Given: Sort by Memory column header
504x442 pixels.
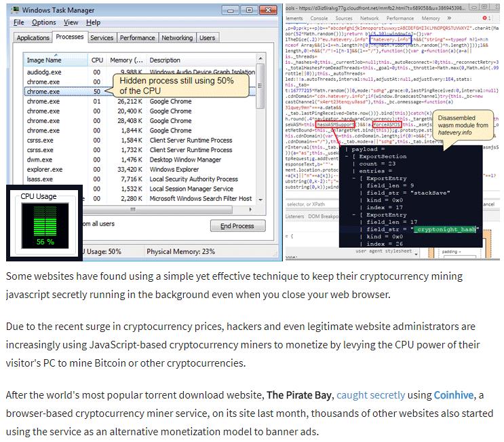Looking at the screenshot, I should click(126, 60).
